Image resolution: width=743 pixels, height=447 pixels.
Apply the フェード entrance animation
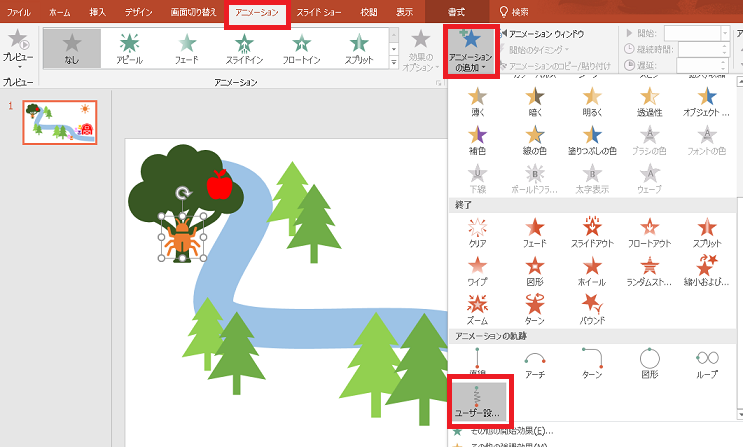tap(187, 48)
